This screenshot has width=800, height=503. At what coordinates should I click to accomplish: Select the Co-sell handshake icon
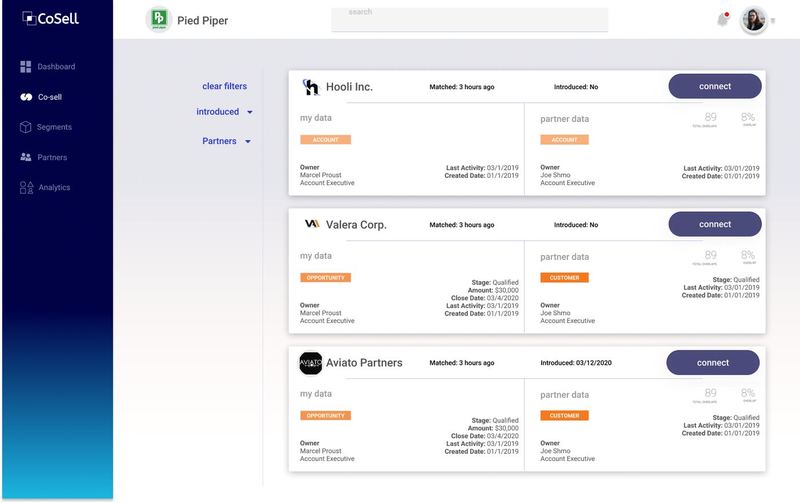pyautogui.click(x=26, y=97)
